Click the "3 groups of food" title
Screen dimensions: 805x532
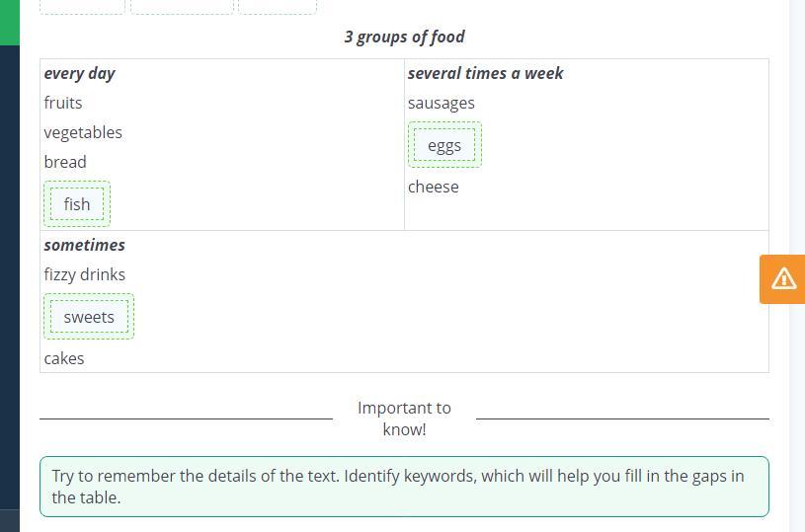404,37
